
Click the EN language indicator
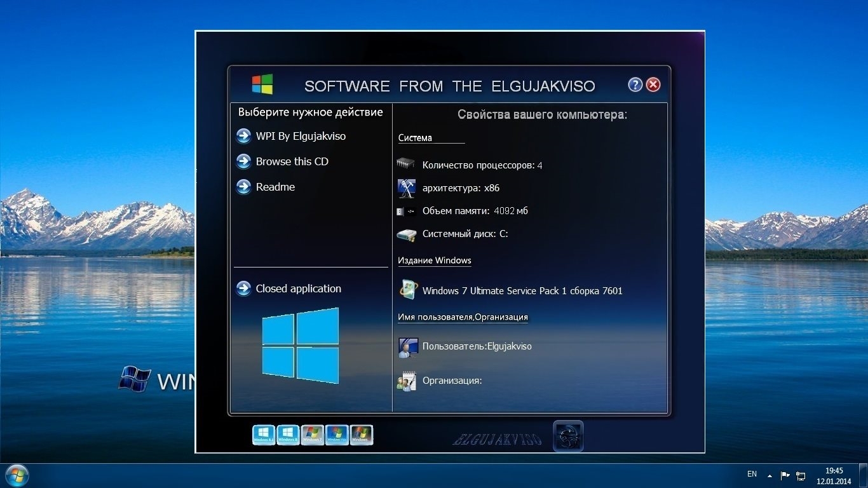click(x=752, y=474)
